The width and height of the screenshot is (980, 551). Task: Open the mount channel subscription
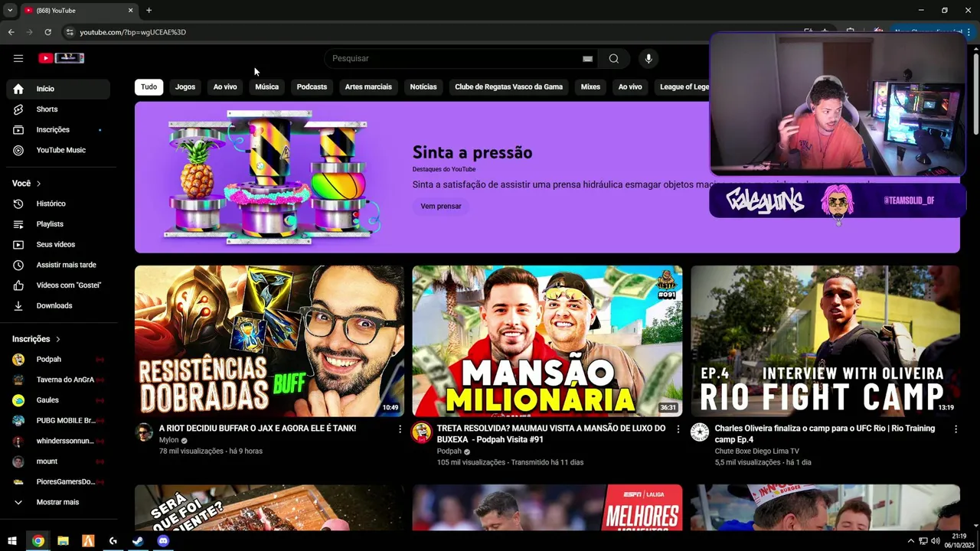(58, 461)
